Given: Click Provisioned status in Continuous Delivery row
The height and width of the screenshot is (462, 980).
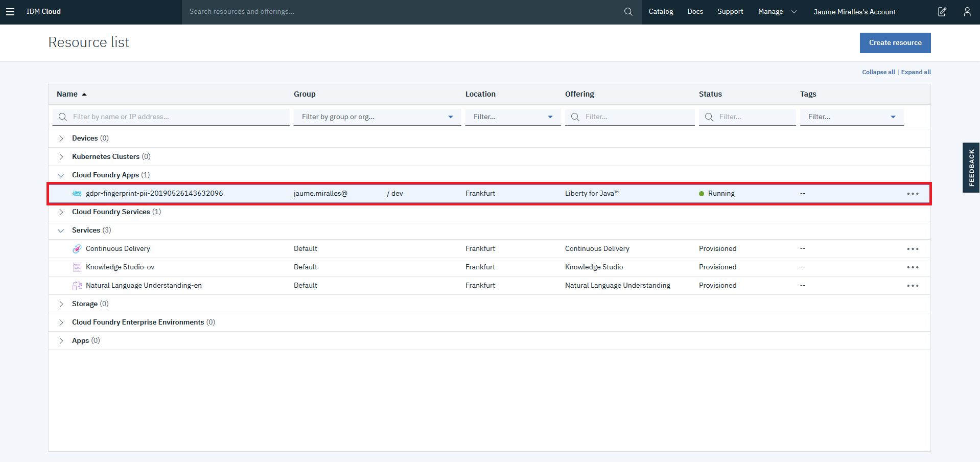Looking at the screenshot, I should point(717,248).
